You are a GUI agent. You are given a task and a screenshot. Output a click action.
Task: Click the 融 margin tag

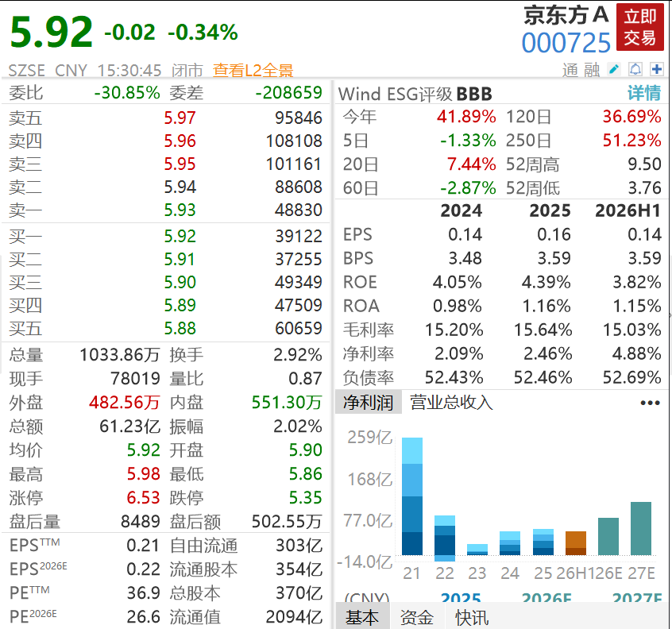pos(592,70)
